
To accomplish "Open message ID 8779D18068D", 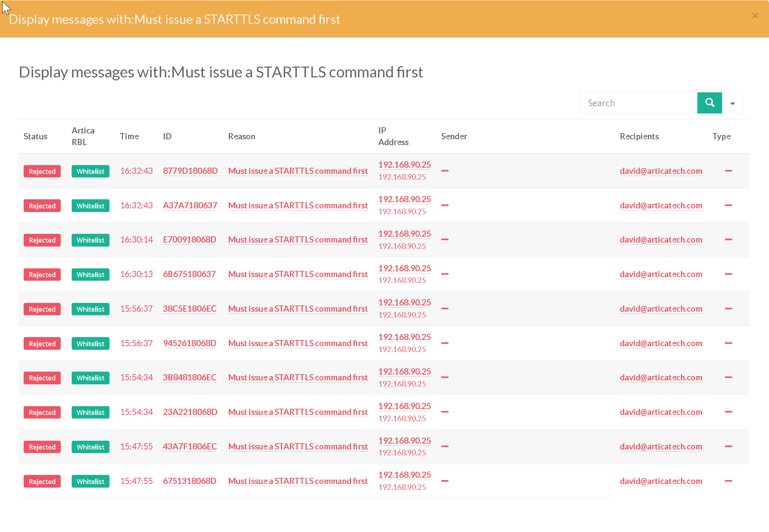I will tap(190, 171).
